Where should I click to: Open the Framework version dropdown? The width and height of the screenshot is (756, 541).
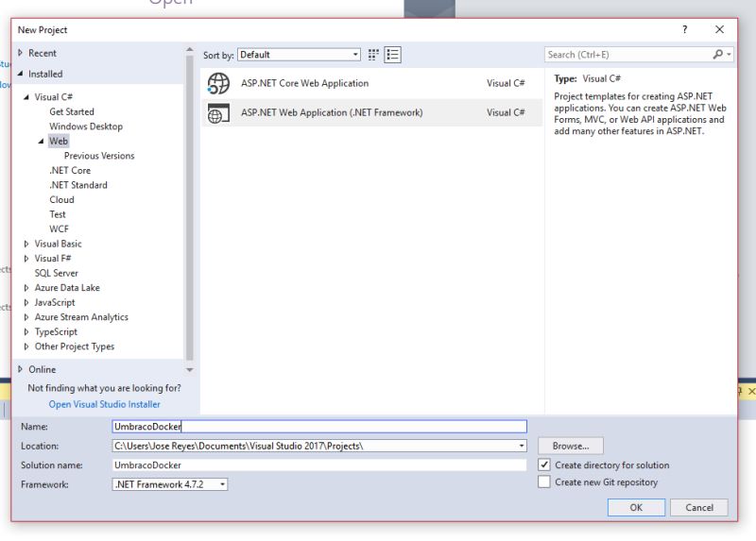pos(170,484)
